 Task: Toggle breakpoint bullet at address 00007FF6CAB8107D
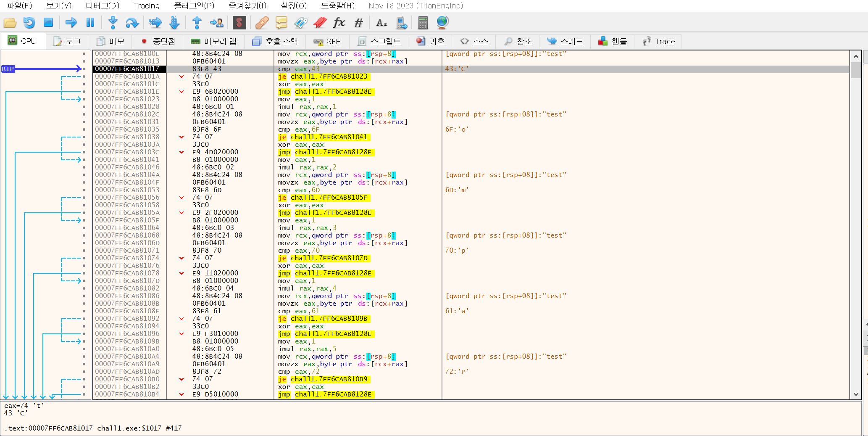pos(84,281)
